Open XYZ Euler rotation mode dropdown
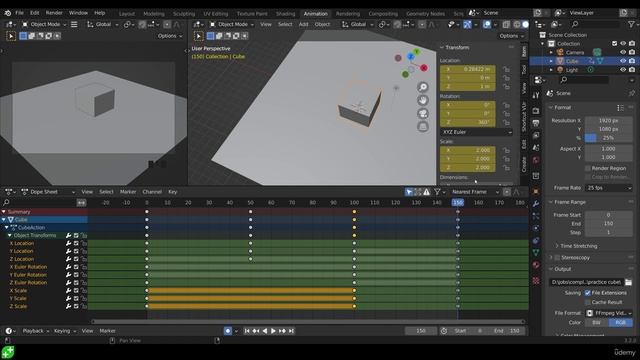640x360 pixels. pyautogui.click(x=476, y=132)
